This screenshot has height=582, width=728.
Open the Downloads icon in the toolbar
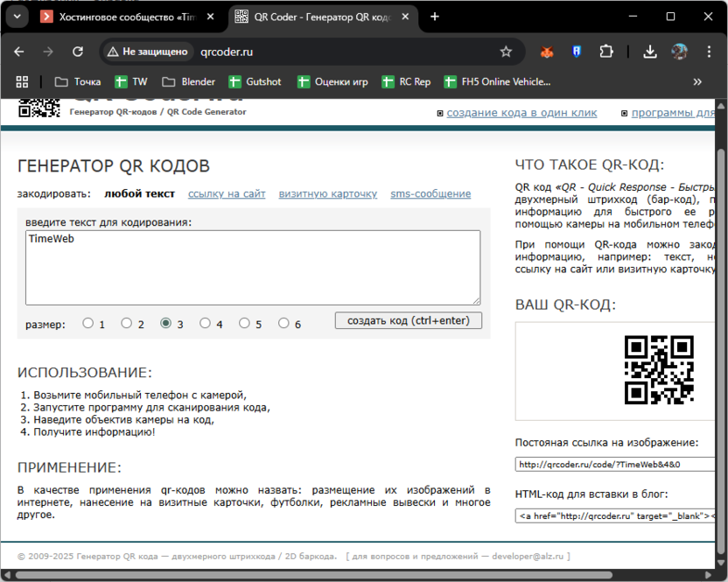tap(650, 52)
